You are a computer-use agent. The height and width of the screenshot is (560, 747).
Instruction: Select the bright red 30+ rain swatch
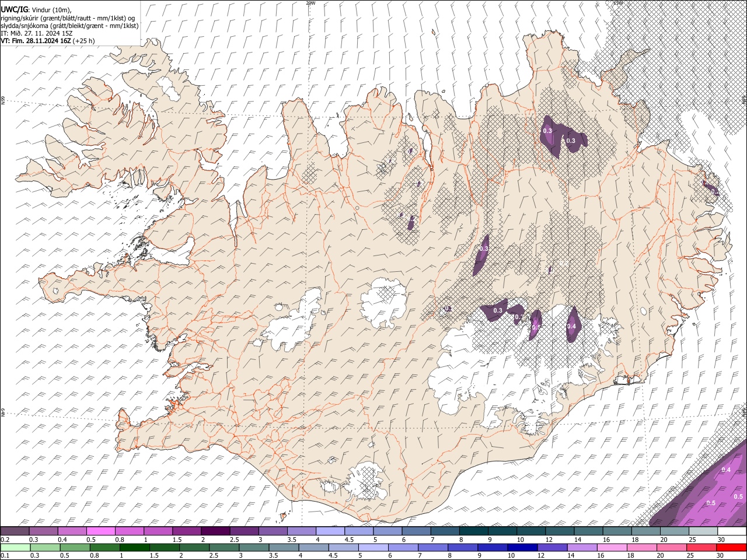(x=732, y=547)
